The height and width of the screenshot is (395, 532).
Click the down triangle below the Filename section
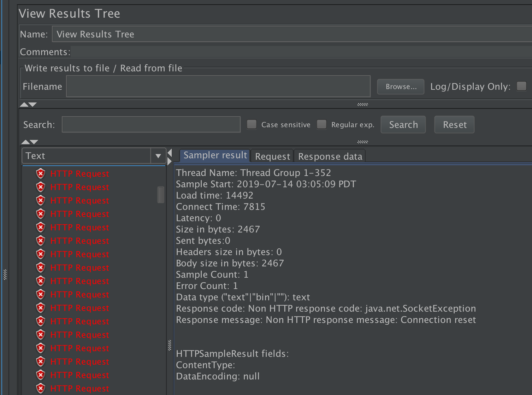(x=32, y=105)
